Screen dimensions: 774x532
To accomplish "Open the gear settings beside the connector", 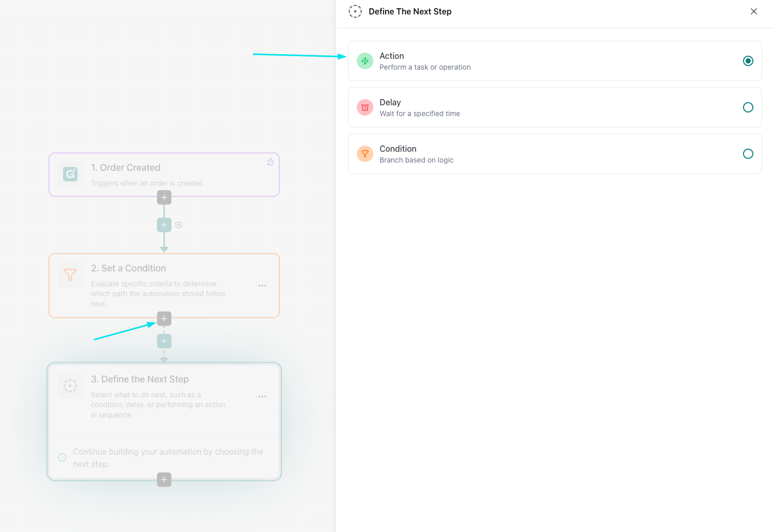I will pos(179,225).
